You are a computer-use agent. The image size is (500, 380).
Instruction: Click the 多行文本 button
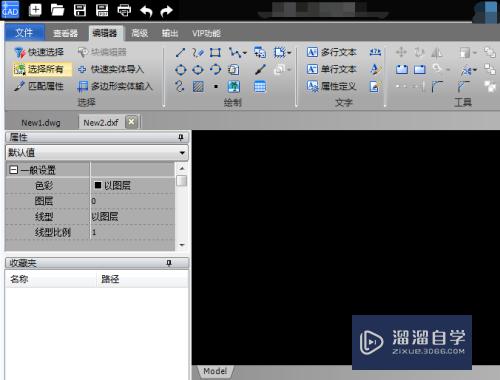pos(331,52)
